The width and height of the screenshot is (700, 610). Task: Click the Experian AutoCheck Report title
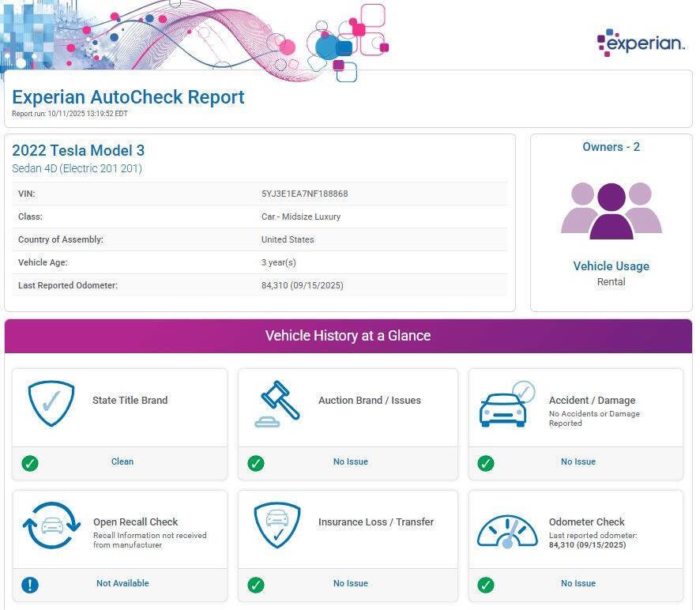[128, 97]
